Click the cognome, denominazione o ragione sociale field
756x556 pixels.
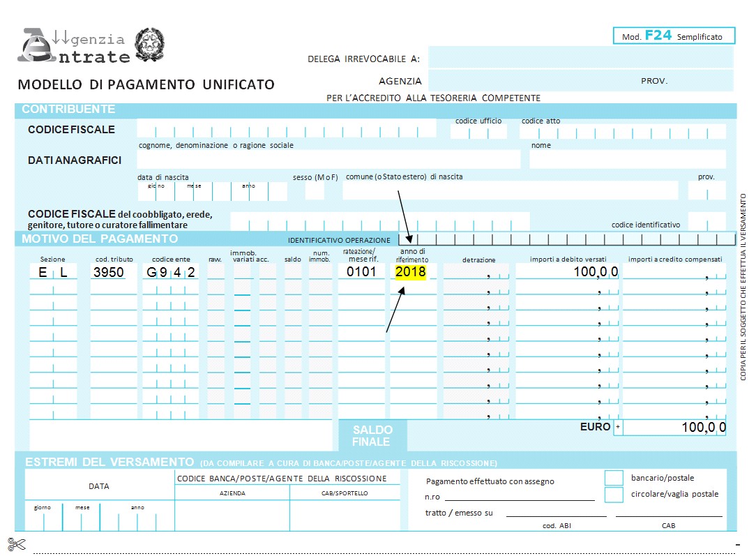[x=328, y=160]
